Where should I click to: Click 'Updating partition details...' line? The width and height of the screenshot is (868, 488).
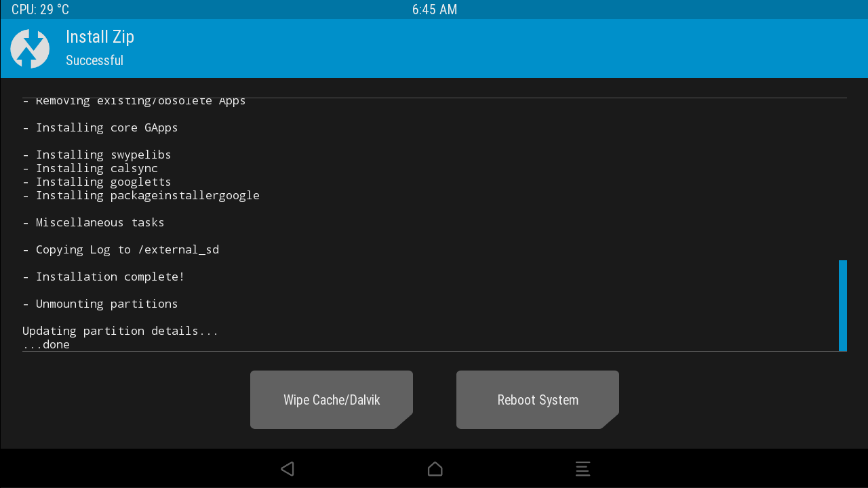coord(121,331)
